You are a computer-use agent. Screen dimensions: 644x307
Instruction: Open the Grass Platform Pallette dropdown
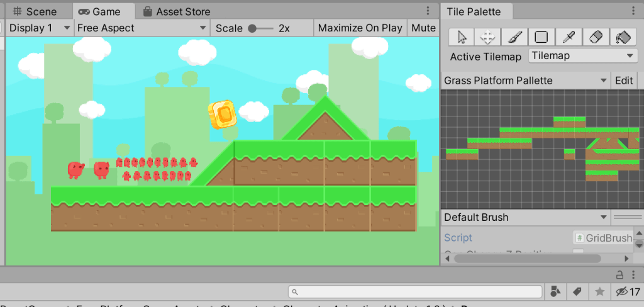coord(526,81)
